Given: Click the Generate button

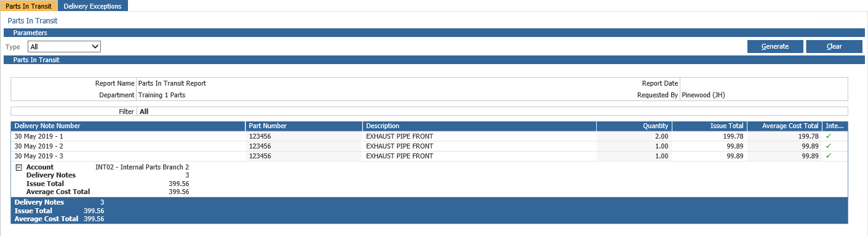Looking at the screenshot, I should [x=775, y=46].
